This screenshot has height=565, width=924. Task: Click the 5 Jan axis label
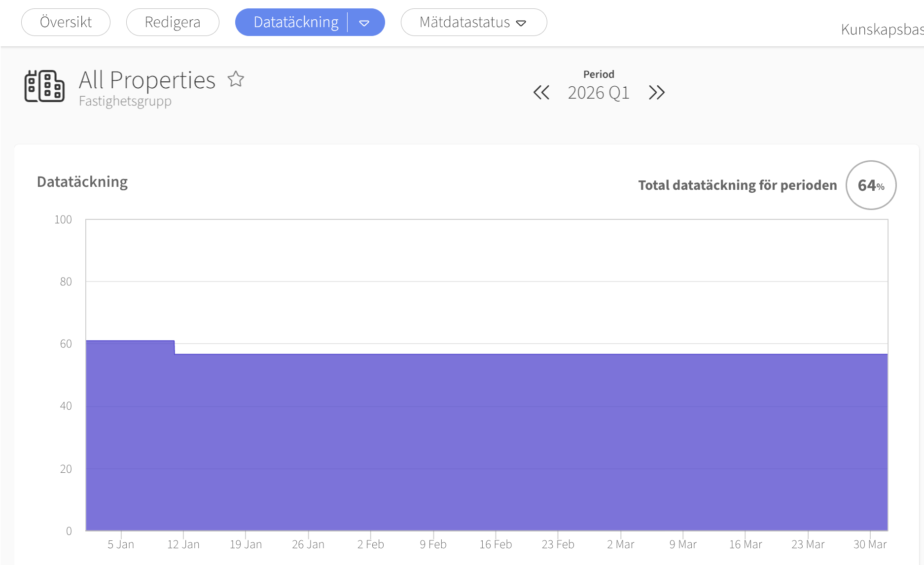tap(121, 544)
